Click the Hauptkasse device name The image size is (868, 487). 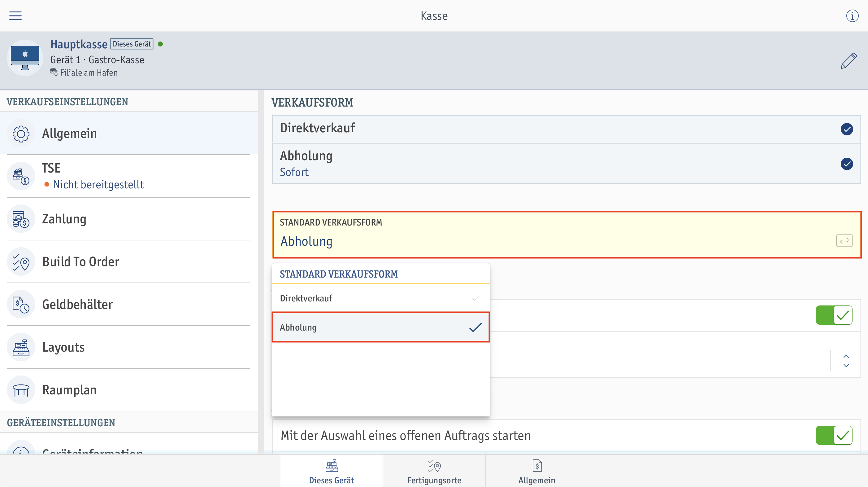[79, 44]
